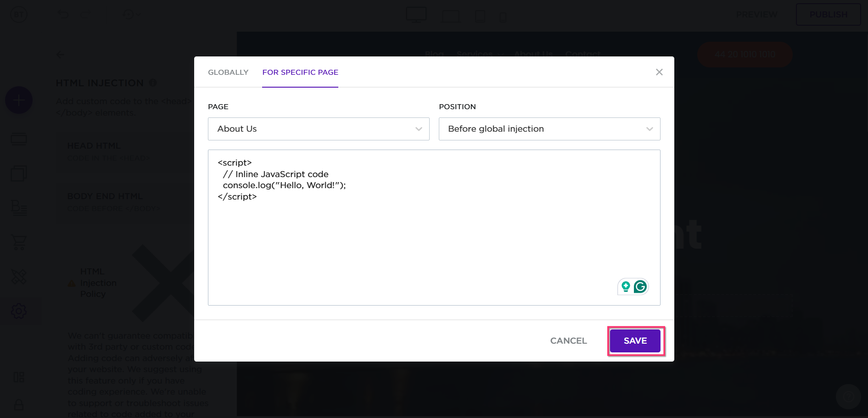Image resolution: width=868 pixels, height=418 pixels.
Task: Go back with the panel arrow
Action: (60, 55)
